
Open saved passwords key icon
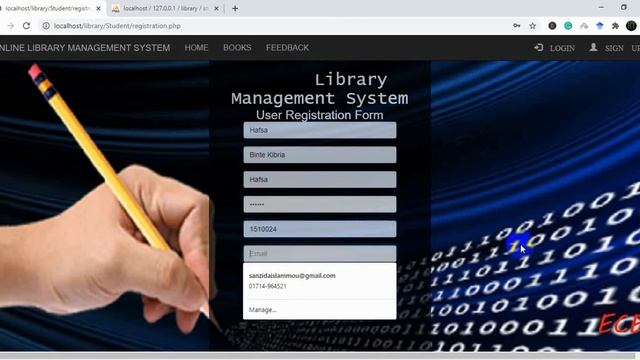[x=517, y=26]
